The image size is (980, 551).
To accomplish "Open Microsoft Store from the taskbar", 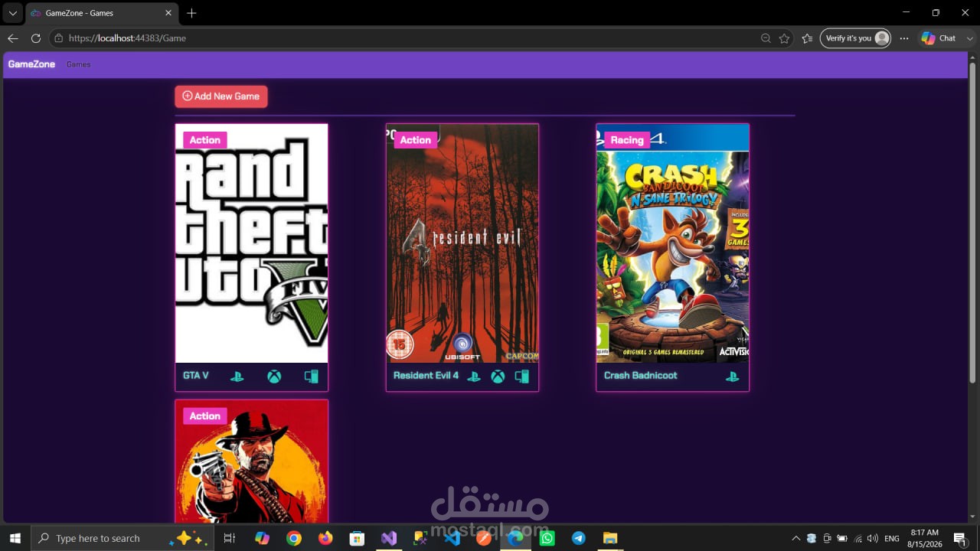I will [357, 538].
